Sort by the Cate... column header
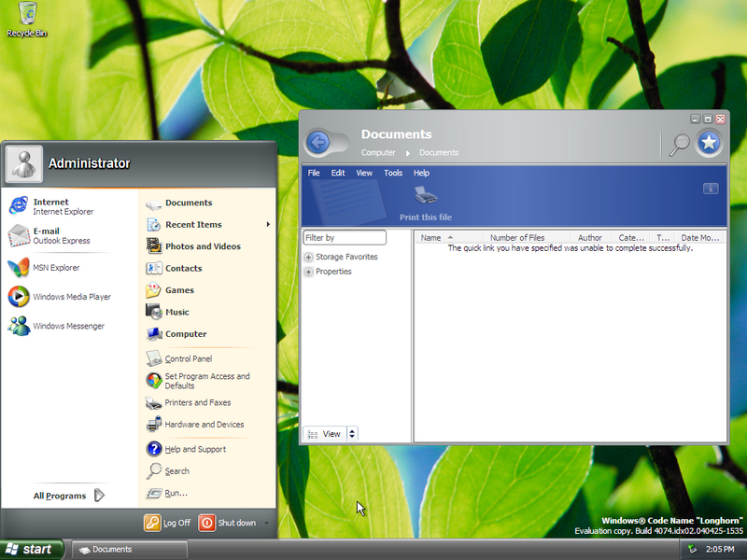This screenshot has width=747, height=560. pos(631,238)
